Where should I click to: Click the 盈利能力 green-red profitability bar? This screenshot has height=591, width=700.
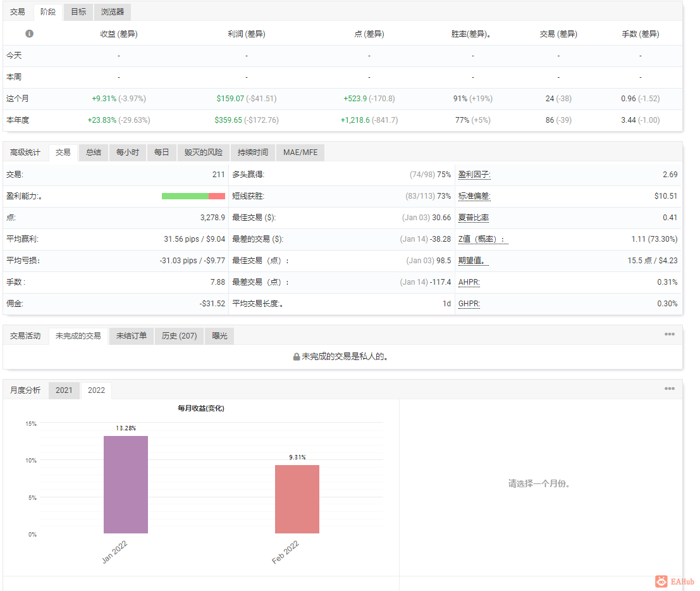point(193,196)
